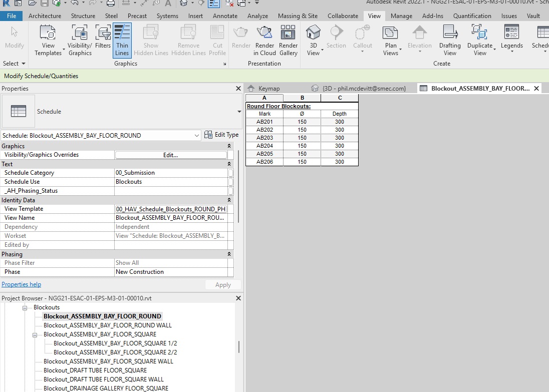Launch Render in Cloud
This screenshot has width=549, height=392.
point(264,40)
